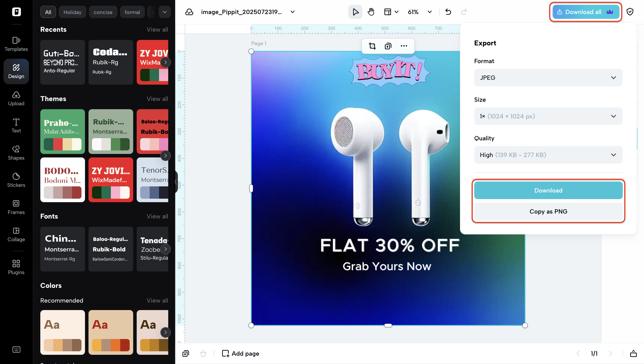Select the pointer arrow tool
This screenshot has width=644, height=364.
point(355,12)
